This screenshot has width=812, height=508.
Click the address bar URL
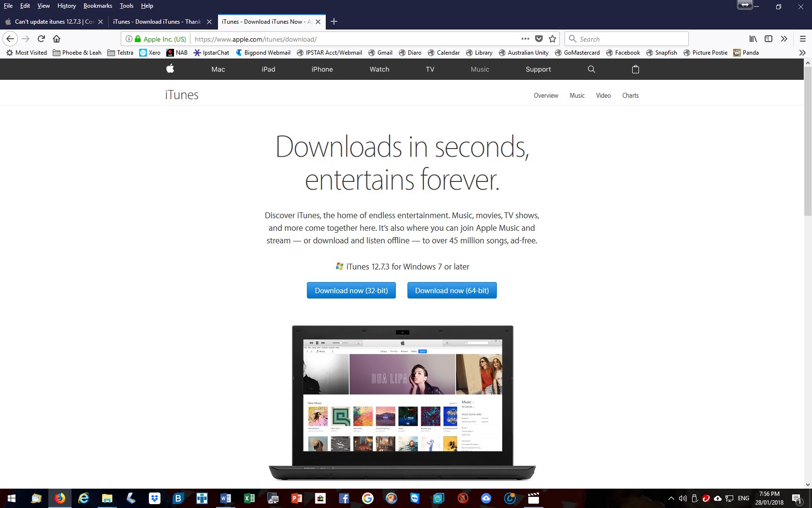coord(256,39)
